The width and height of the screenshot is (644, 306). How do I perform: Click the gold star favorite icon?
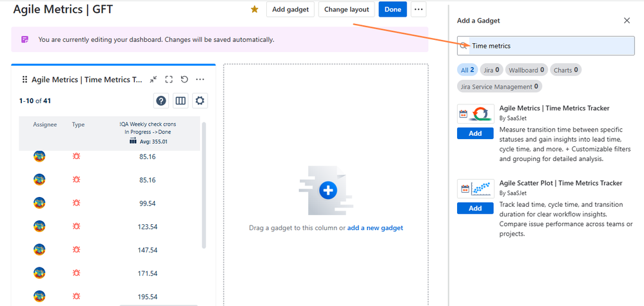click(255, 10)
